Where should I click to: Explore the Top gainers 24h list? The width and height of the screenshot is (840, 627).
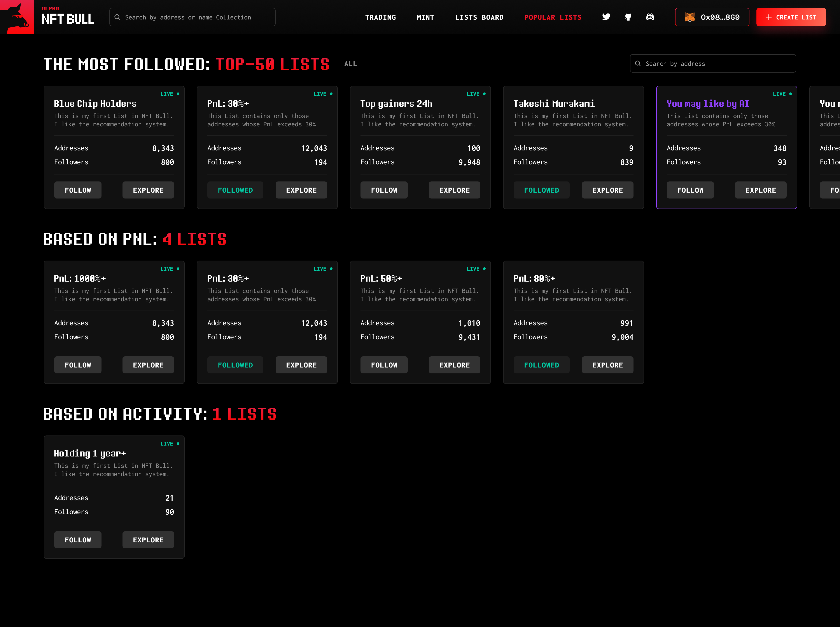pyautogui.click(x=454, y=190)
